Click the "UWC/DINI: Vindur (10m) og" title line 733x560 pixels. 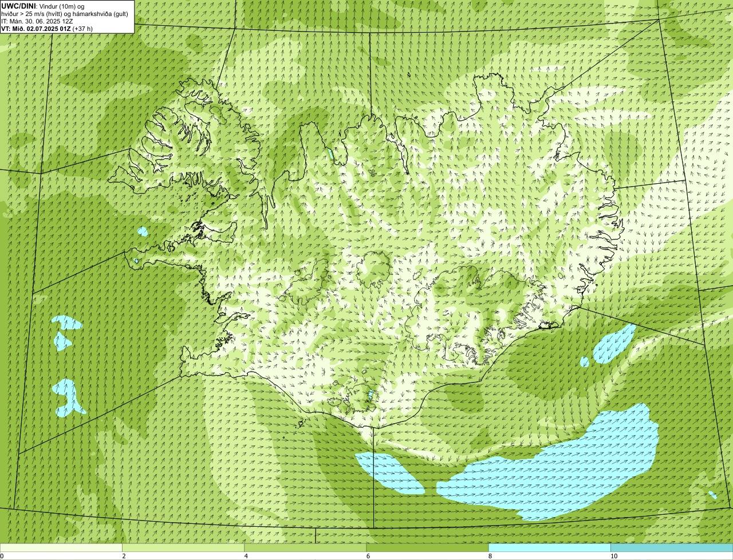[42, 6]
